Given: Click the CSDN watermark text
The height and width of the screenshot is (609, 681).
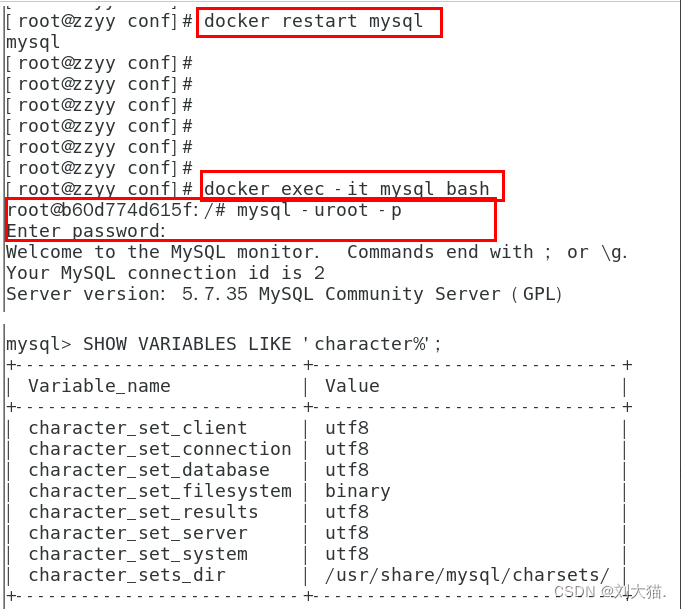Looking at the screenshot, I should coord(609,592).
